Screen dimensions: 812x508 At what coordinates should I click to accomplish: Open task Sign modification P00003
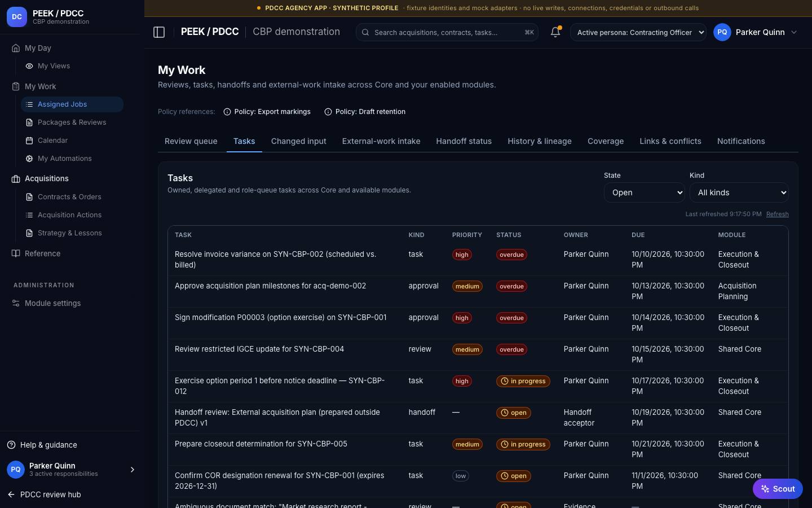point(281,317)
